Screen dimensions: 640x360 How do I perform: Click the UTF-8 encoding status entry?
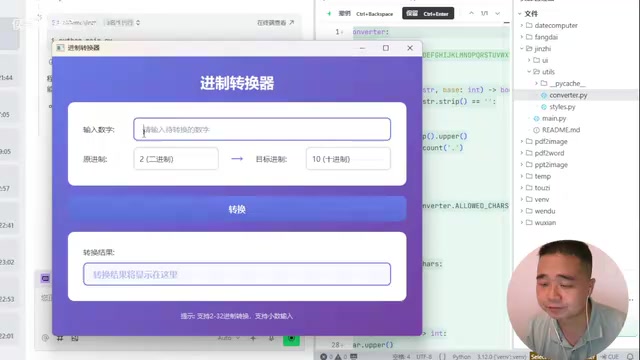pyautogui.click(x=424, y=357)
